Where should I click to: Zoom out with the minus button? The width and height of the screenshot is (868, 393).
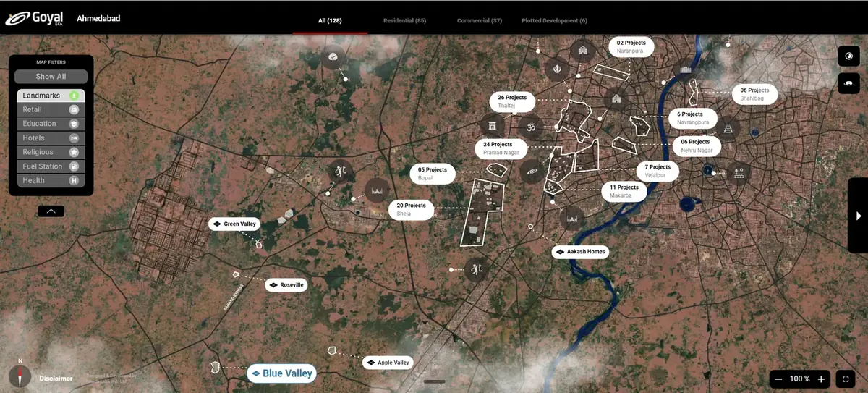[778, 379]
